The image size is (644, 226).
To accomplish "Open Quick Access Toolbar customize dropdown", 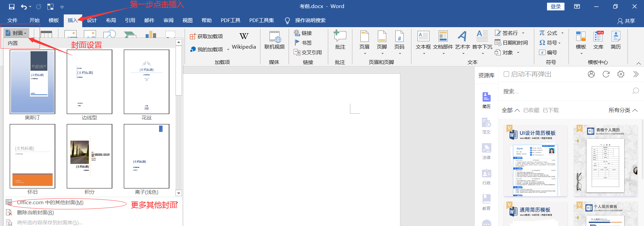I will click(x=62, y=7).
